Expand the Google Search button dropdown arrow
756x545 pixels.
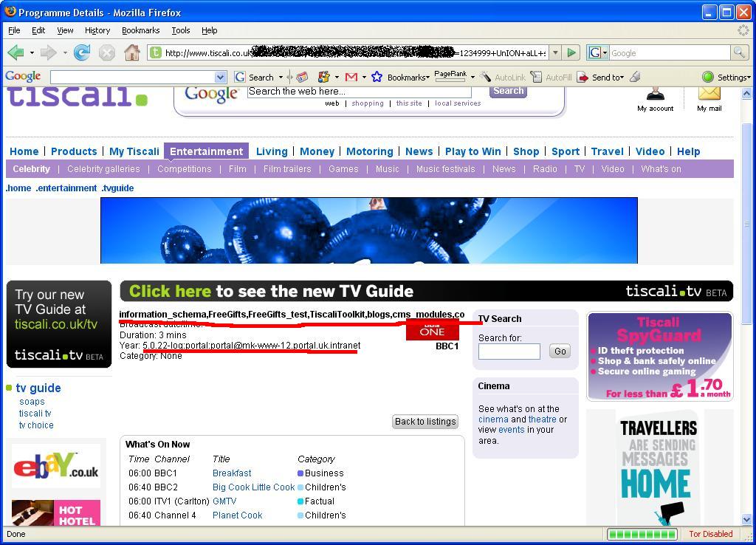(281, 77)
